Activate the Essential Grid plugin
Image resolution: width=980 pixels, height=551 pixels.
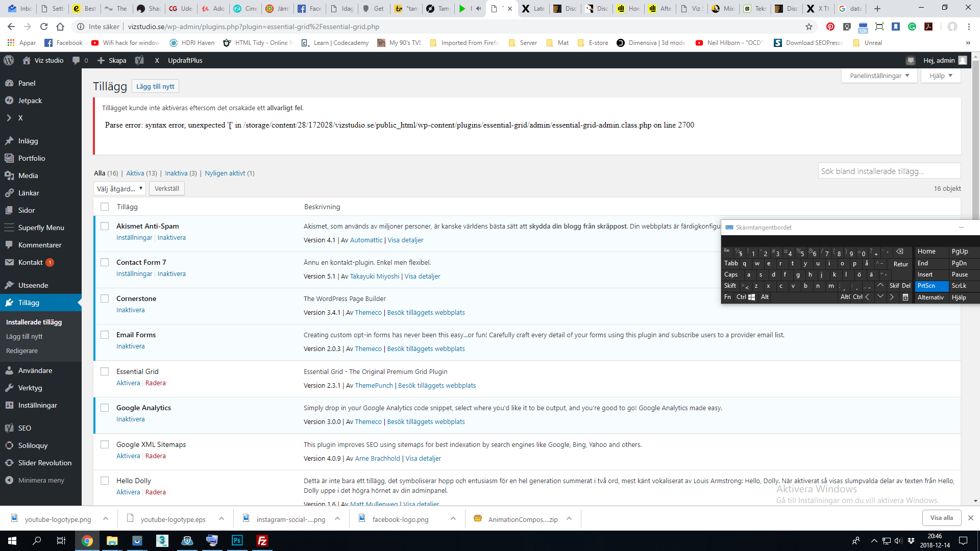(128, 383)
